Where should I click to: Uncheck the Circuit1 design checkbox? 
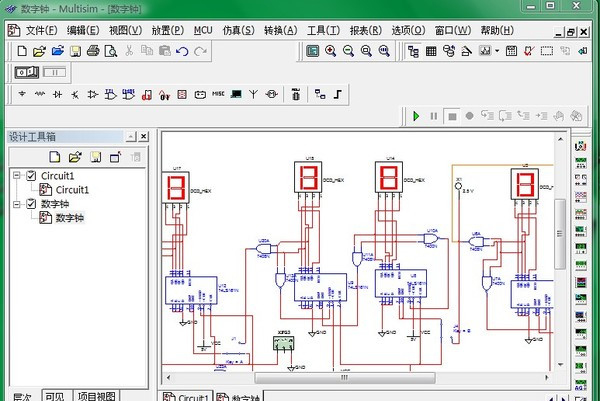pos(31,176)
